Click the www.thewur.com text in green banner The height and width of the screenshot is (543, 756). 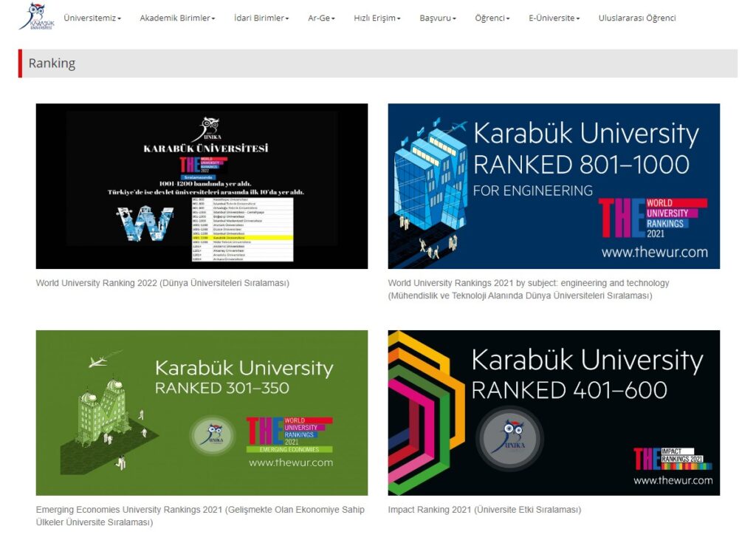[x=291, y=462]
